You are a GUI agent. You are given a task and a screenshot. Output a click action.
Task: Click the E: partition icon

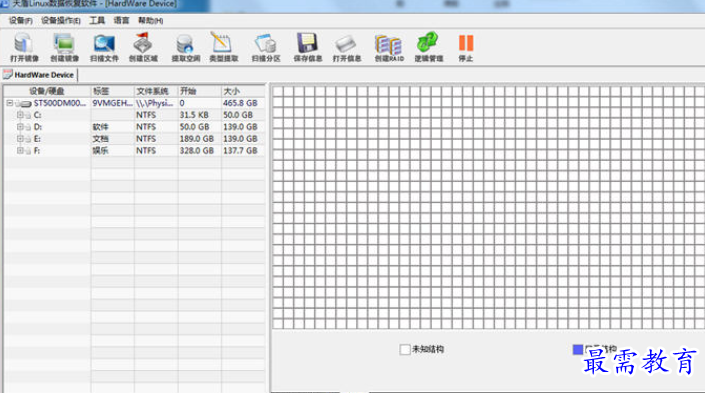[28, 139]
